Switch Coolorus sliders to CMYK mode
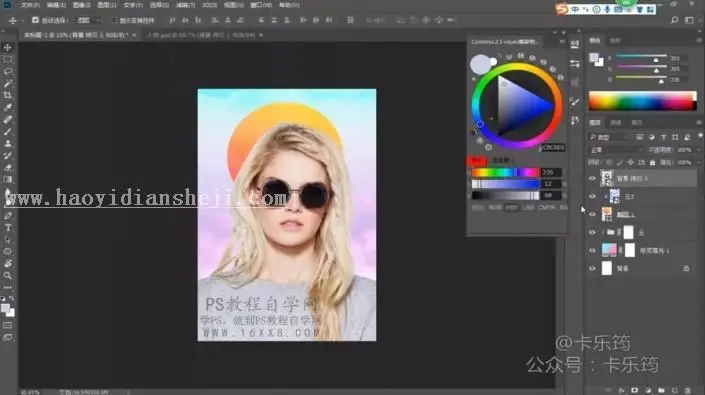The height and width of the screenshot is (395, 705). [x=546, y=207]
